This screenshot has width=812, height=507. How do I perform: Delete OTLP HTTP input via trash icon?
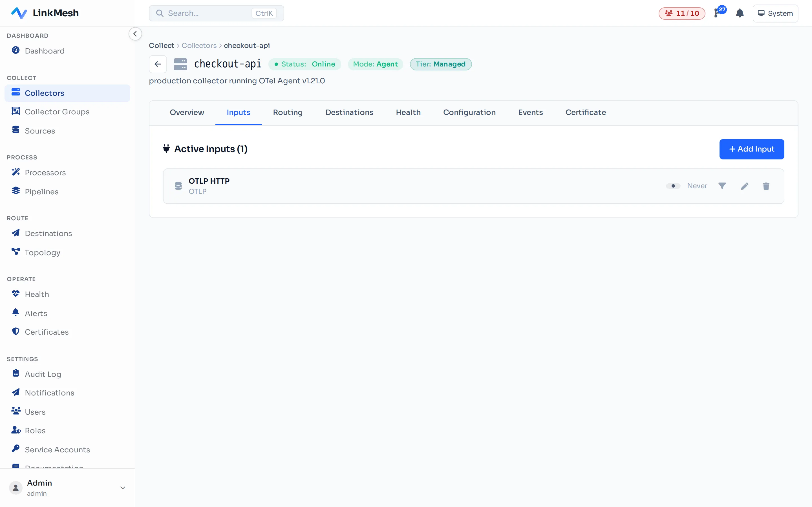pos(766,186)
